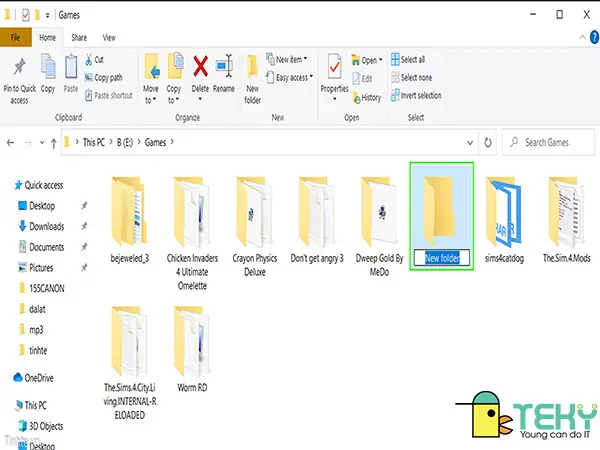Viewport: 600px width, 450px height.
Task: Go back with the left arrow
Action: [x=10, y=143]
